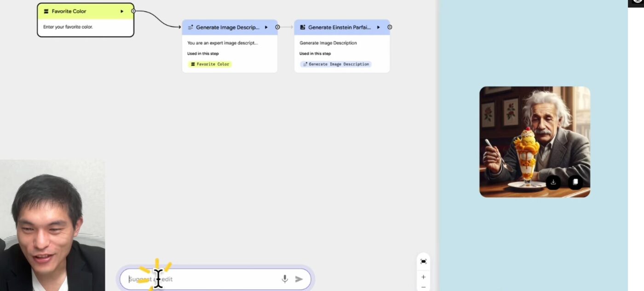Click the Generate Image Description play arrow
Screen dimensions: 644x291
[266, 28]
